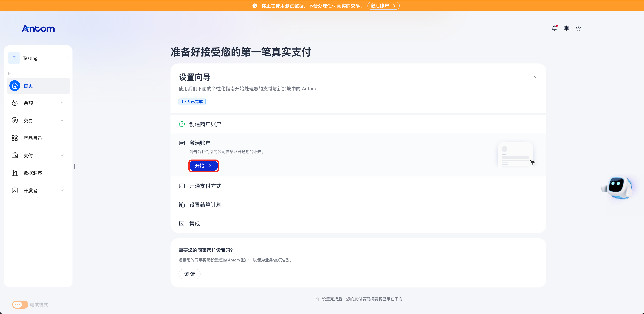Click the ID card icon for 激活账户
The image size is (644, 314).
coord(182,143)
